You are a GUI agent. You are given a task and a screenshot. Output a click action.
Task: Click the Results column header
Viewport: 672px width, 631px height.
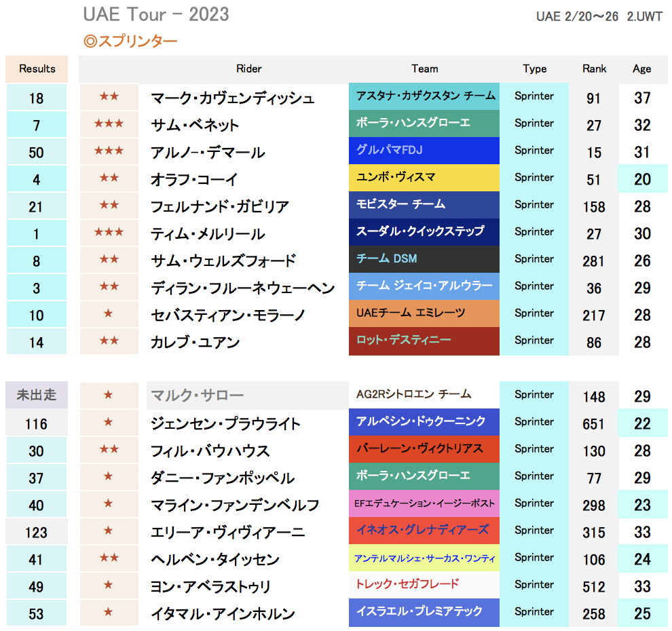point(37,69)
